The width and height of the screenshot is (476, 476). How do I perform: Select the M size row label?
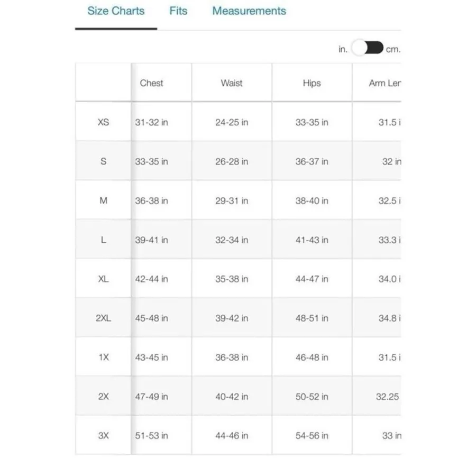(103, 200)
